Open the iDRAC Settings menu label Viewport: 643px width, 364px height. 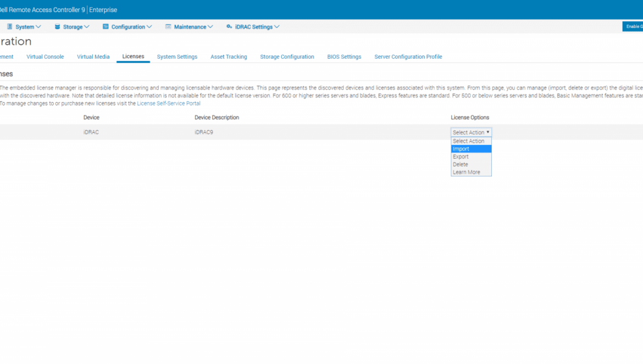pyautogui.click(x=254, y=27)
